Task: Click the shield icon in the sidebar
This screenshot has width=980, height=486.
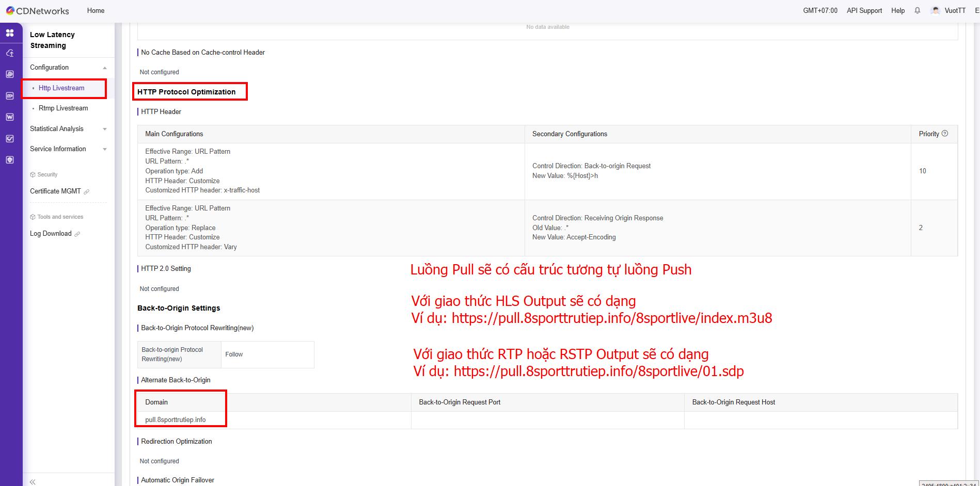Action: click(x=10, y=160)
